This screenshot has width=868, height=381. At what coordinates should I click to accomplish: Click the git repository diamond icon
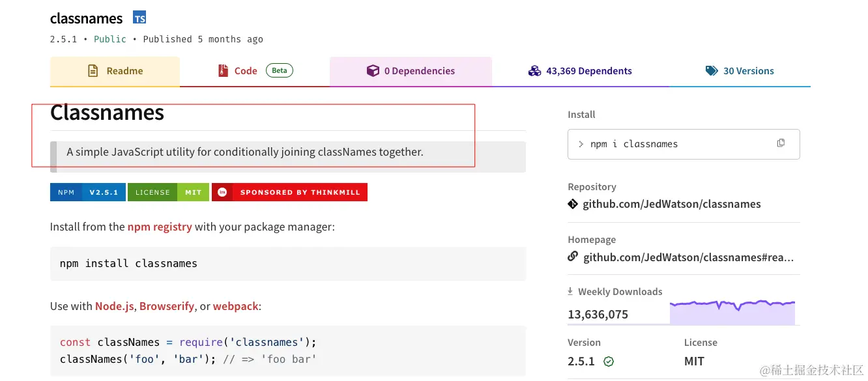(x=573, y=204)
